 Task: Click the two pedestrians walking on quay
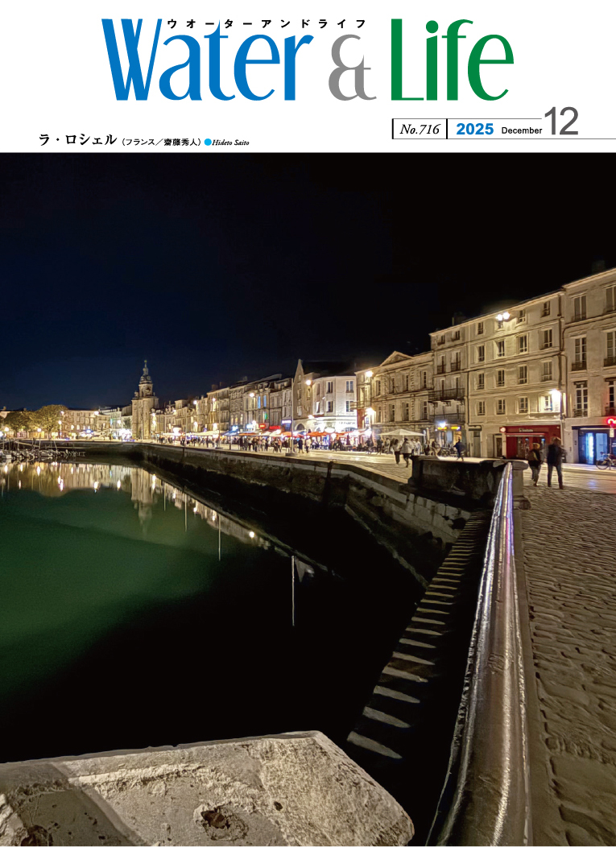click(545, 462)
